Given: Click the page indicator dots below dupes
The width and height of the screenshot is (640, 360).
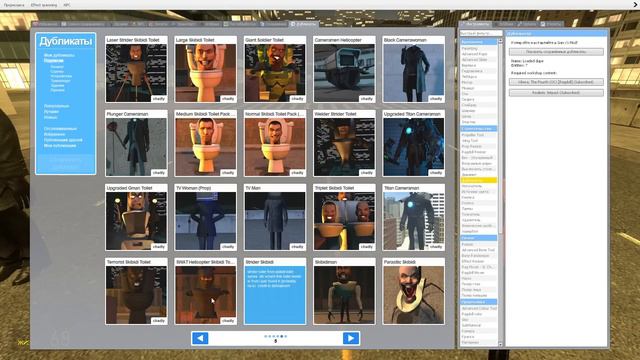Looking at the screenshot, I should (276, 336).
